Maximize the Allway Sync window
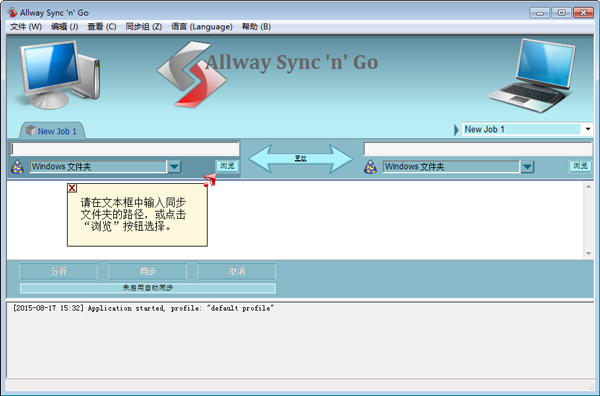Image resolution: width=600 pixels, height=396 pixels. (561, 13)
